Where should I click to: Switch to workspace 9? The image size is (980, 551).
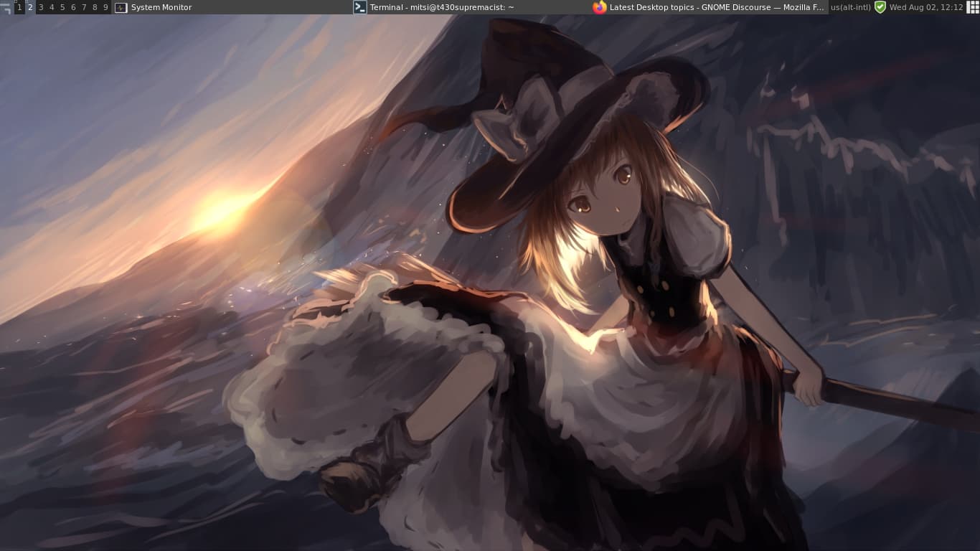105,7
